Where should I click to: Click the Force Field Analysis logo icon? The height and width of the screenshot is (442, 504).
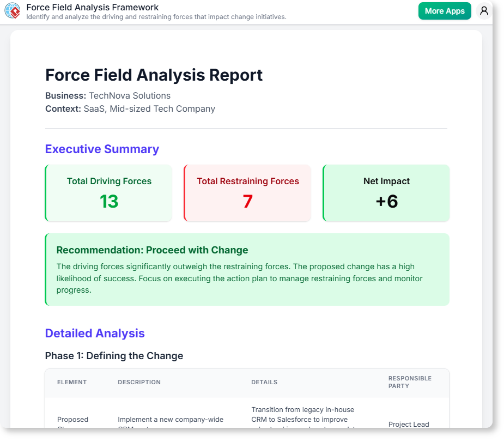tap(13, 11)
